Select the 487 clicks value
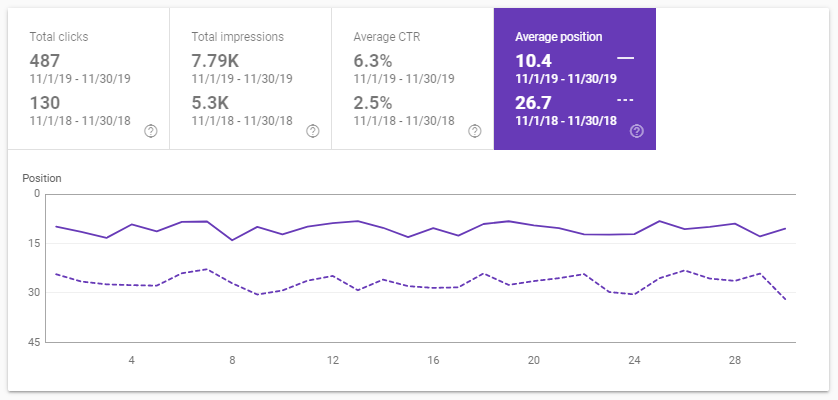 point(45,60)
